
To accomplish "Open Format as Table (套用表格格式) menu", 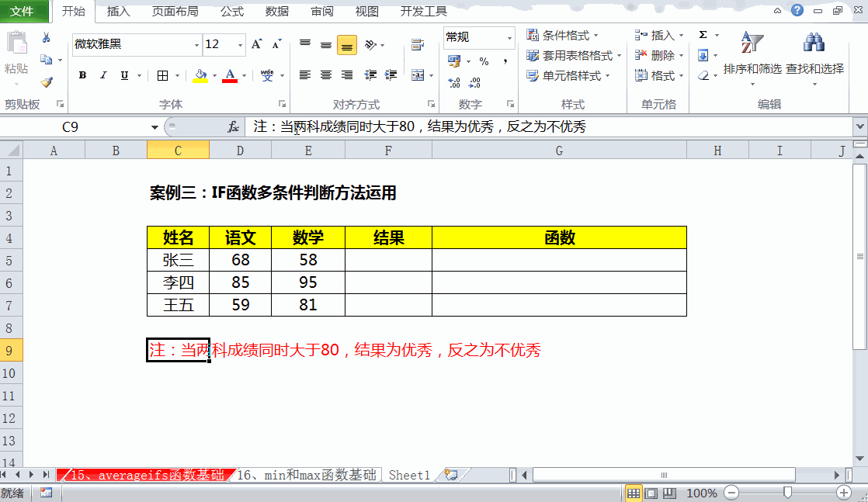I will click(x=574, y=56).
